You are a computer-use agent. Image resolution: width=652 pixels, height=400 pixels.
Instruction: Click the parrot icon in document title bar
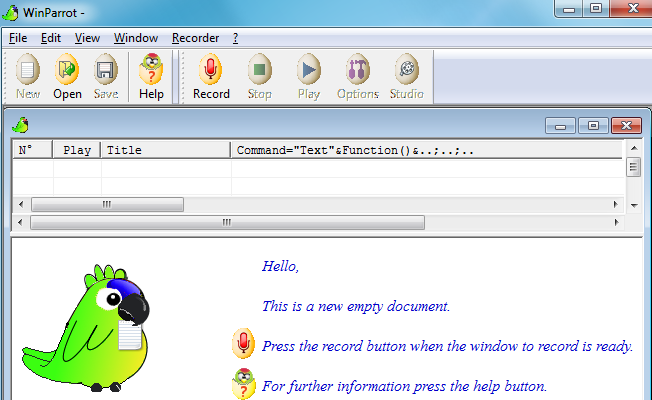pyautogui.click(x=20, y=125)
